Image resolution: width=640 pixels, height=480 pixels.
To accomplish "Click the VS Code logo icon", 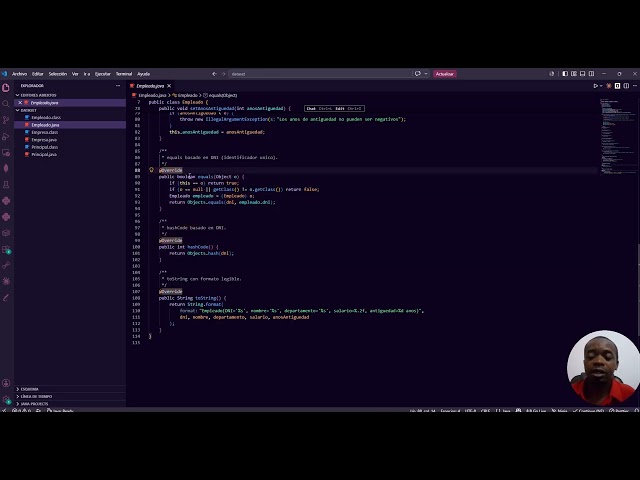I will coord(4,74).
